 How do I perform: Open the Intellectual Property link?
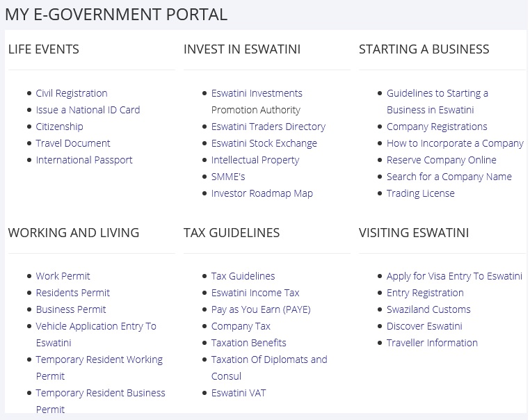click(x=255, y=160)
